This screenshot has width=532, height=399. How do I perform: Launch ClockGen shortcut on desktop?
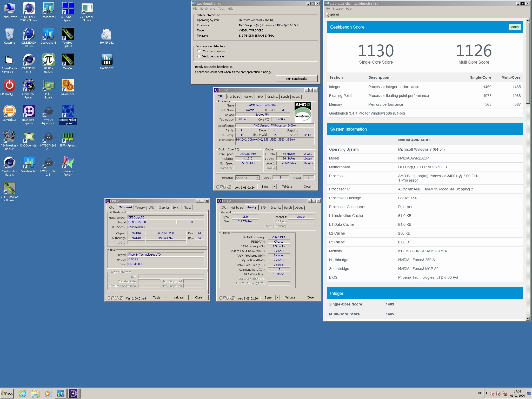coord(29,89)
